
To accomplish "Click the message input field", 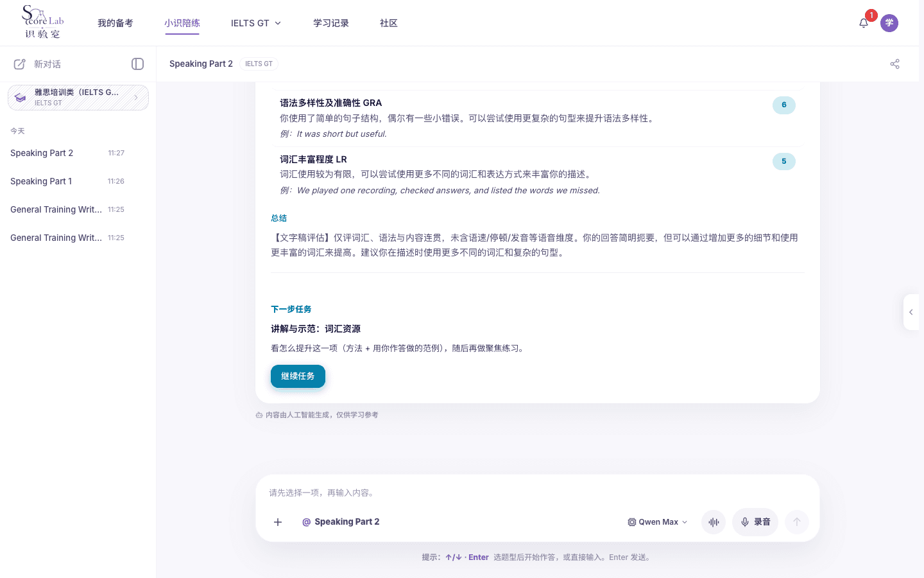I will pyautogui.click(x=538, y=493).
